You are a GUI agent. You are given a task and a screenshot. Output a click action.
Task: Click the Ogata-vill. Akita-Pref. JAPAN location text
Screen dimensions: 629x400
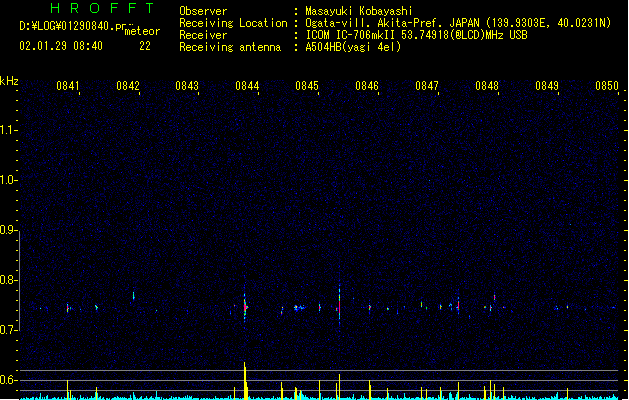[x=458, y=23]
